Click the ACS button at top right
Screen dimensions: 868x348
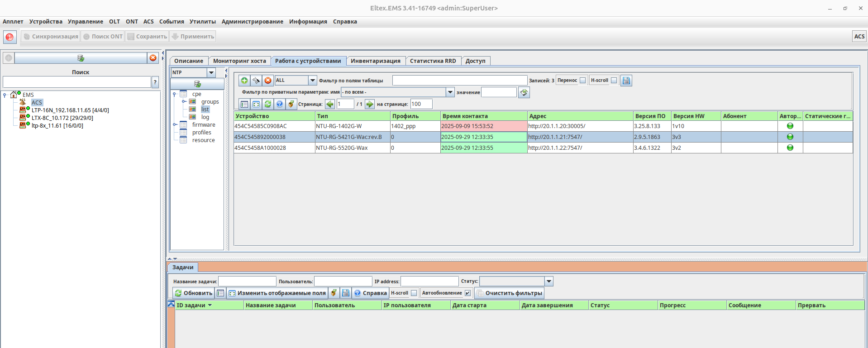859,37
